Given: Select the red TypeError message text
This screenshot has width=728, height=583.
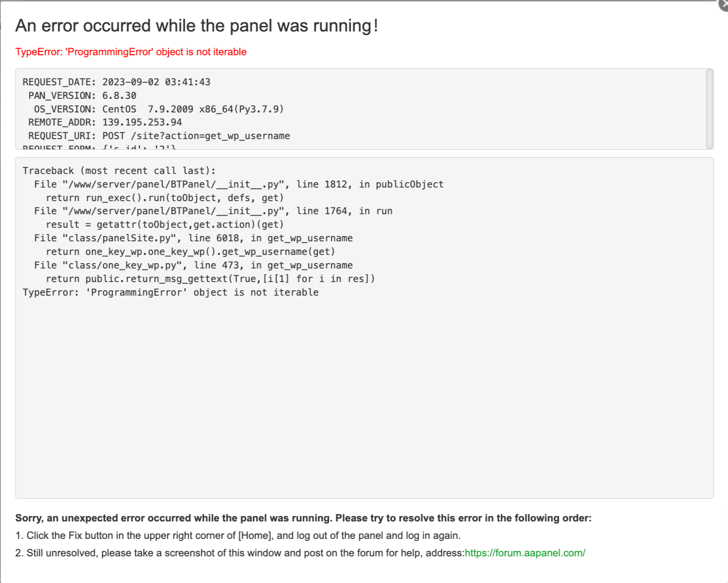Looking at the screenshot, I should point(131,51).
